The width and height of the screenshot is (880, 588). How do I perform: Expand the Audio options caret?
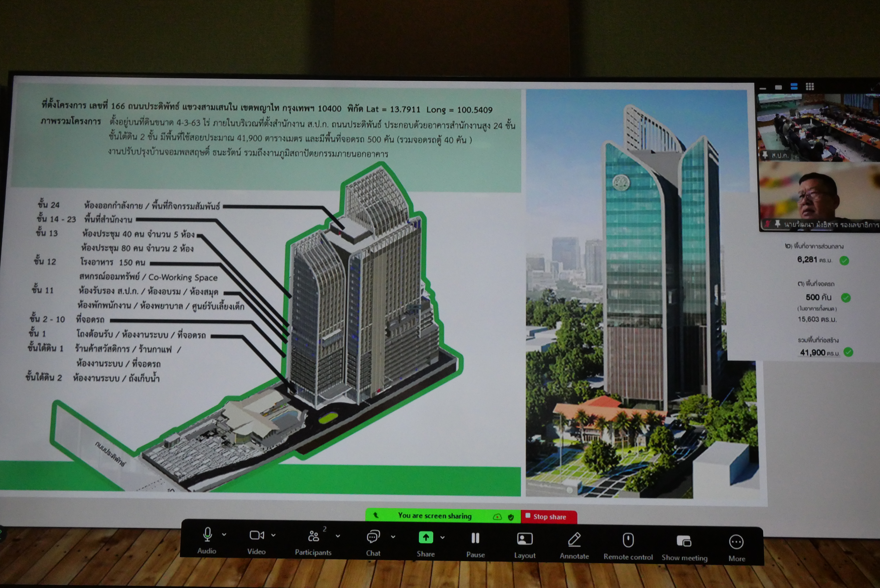(x=224, y=534)
